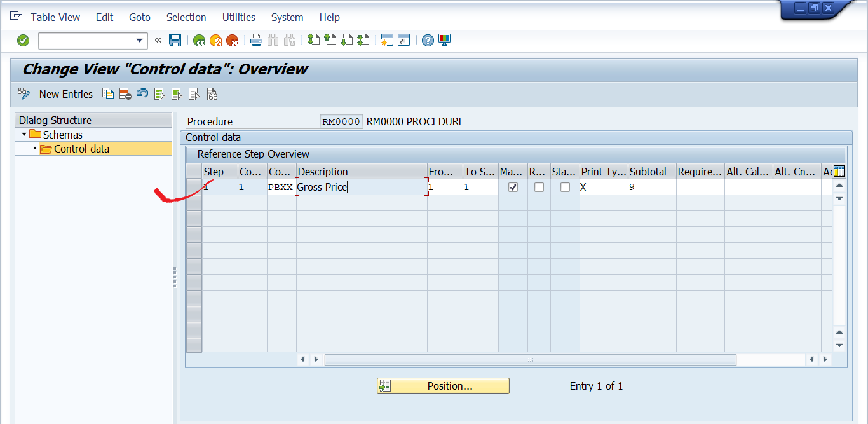Select Control data in Dialog Structure
Screen dimensions: 868x424
(81, 149)
